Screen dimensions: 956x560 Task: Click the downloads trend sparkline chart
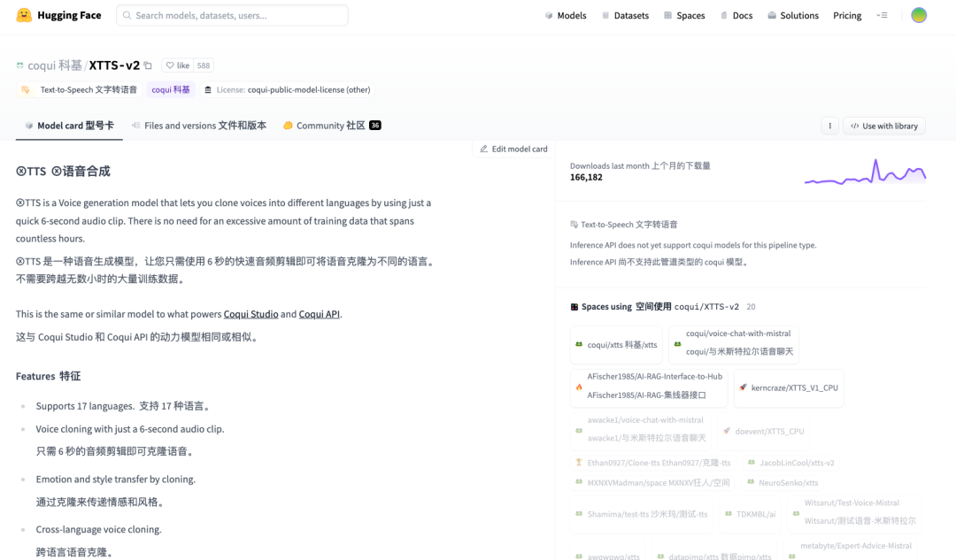pos(865,172)
